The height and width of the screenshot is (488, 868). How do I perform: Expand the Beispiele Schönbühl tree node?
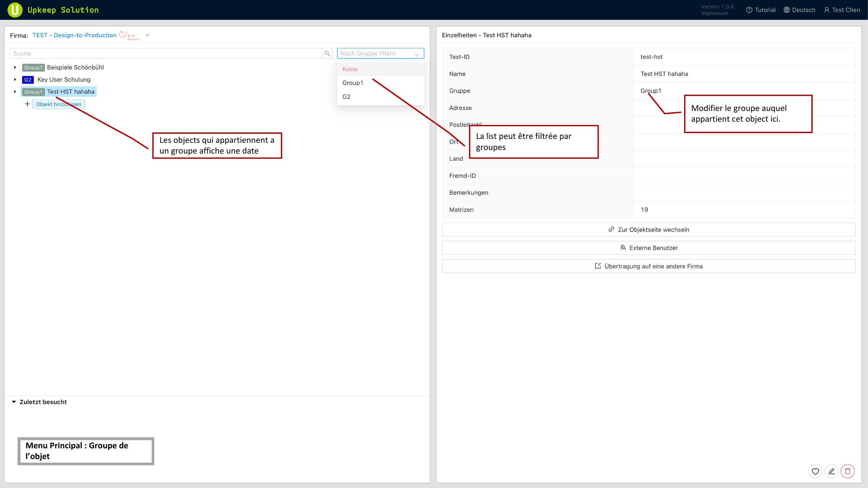pyautogui.click(x=15, y=67)
